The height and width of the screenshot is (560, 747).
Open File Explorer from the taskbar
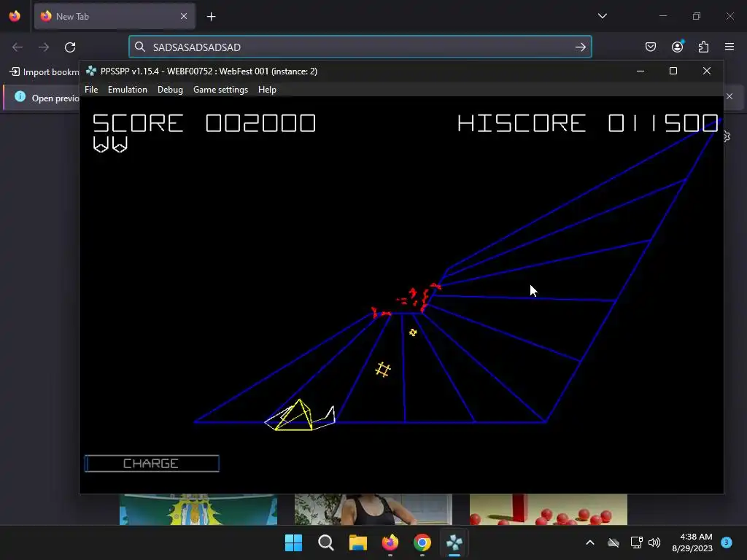[357, 542]
